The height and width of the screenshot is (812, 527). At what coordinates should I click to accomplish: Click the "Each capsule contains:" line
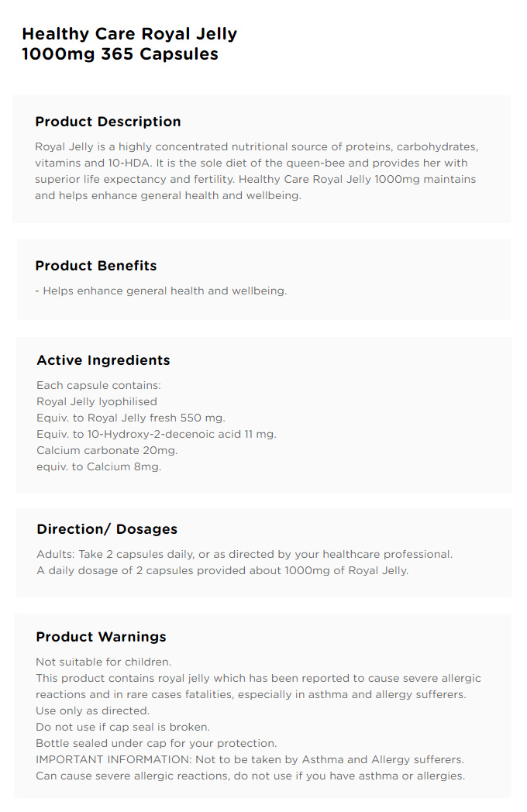point(98,385)
